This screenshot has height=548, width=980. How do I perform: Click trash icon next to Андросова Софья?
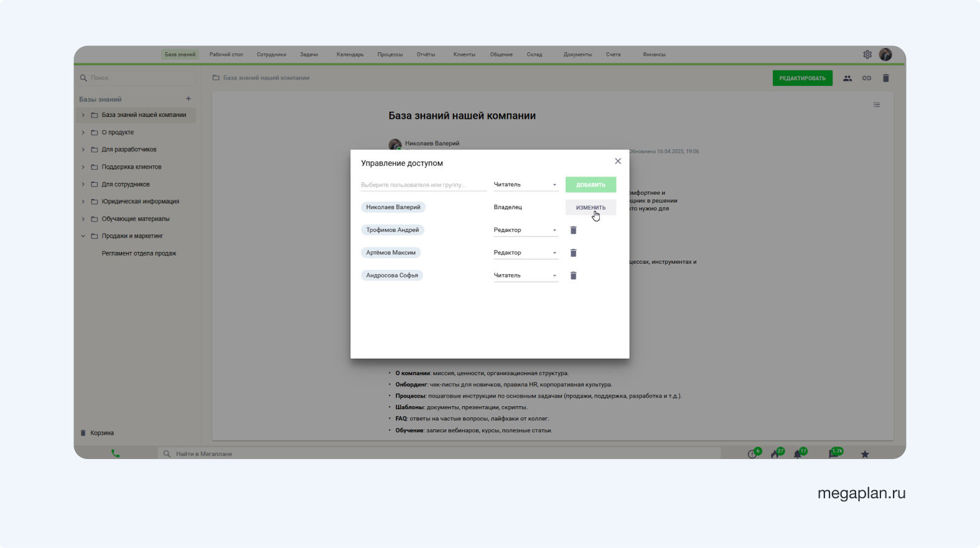573,276
